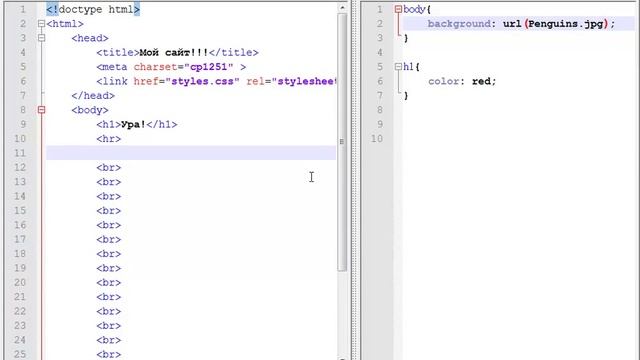
Task: Click line number 1 in the HTML pane margin
Action: (x=23, y=9)
